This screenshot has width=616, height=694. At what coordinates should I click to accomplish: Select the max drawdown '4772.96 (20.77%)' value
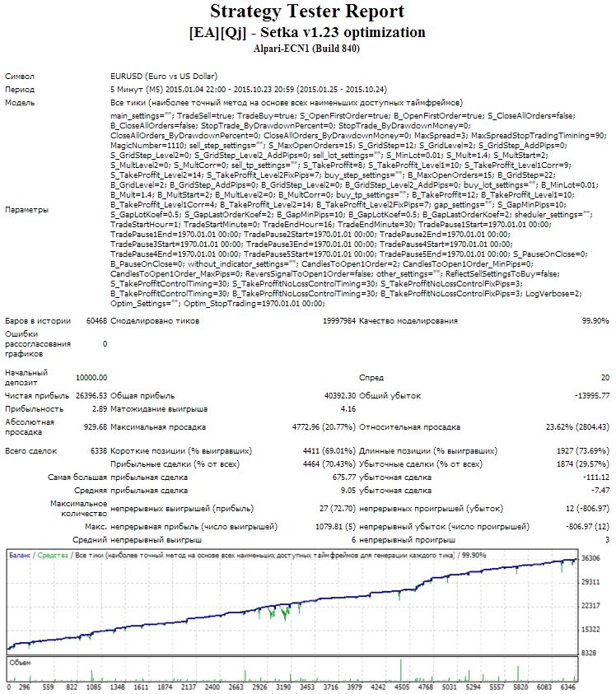click(324, 427)
